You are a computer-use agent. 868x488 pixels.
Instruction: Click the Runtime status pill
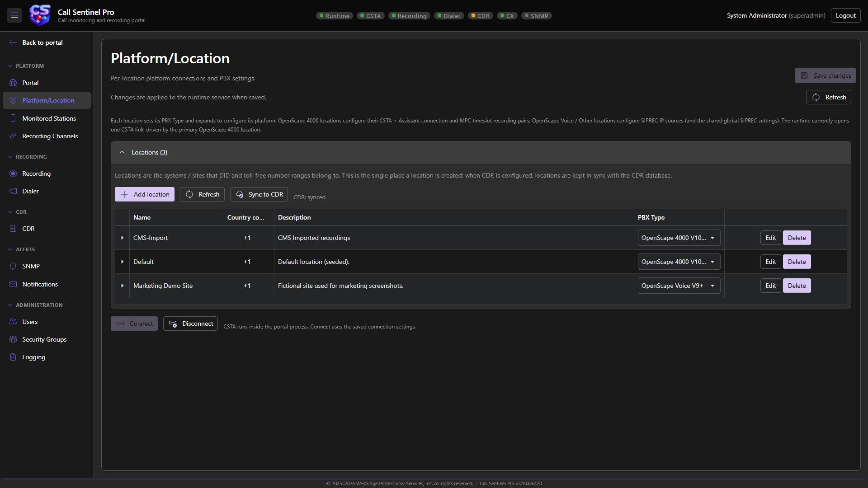pyautogui.click(x=334, y=16)
